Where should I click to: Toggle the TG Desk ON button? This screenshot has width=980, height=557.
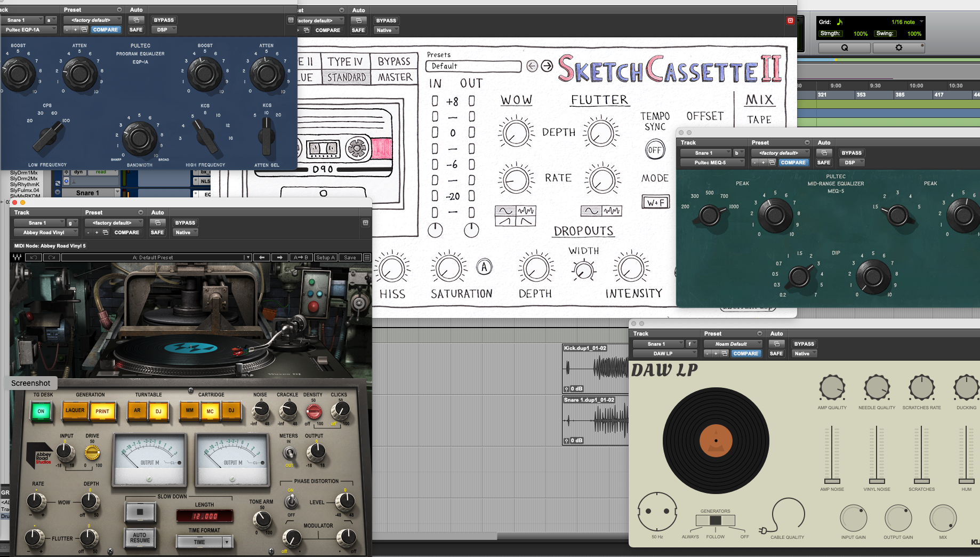coord(41,411)
